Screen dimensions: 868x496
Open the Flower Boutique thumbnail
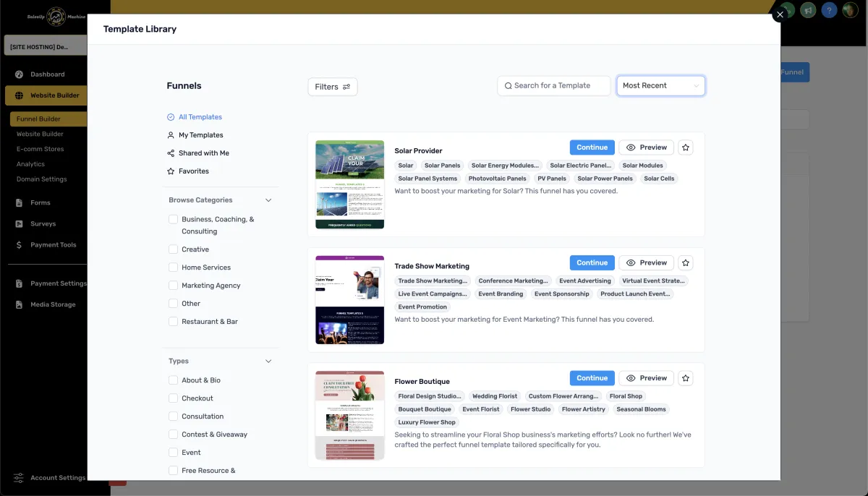(349, 415)
